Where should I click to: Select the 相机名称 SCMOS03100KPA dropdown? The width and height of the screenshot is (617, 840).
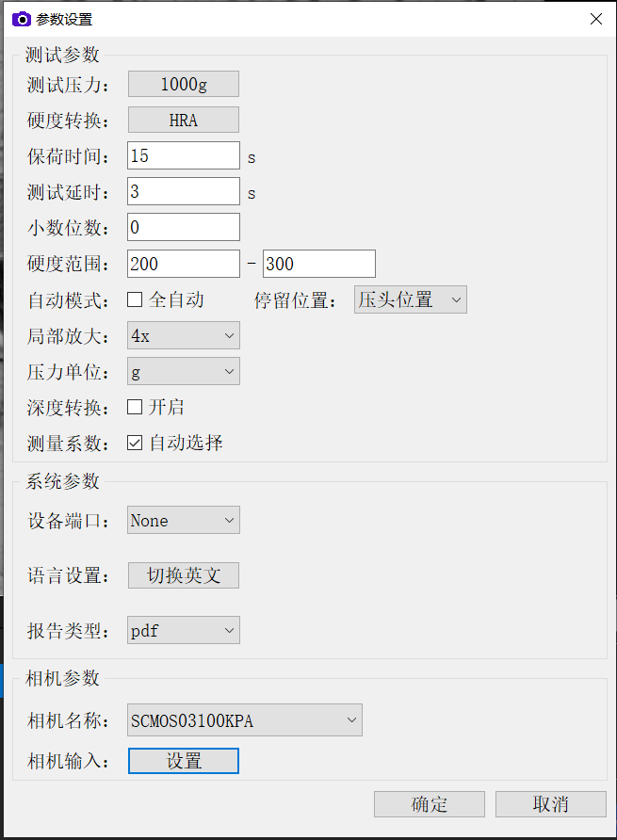245,722
